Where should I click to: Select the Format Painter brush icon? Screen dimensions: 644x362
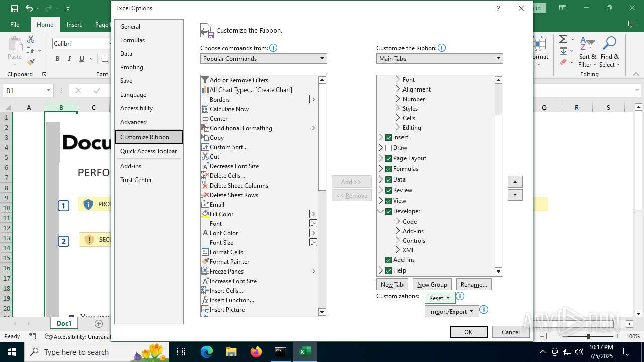coord(205,261)
